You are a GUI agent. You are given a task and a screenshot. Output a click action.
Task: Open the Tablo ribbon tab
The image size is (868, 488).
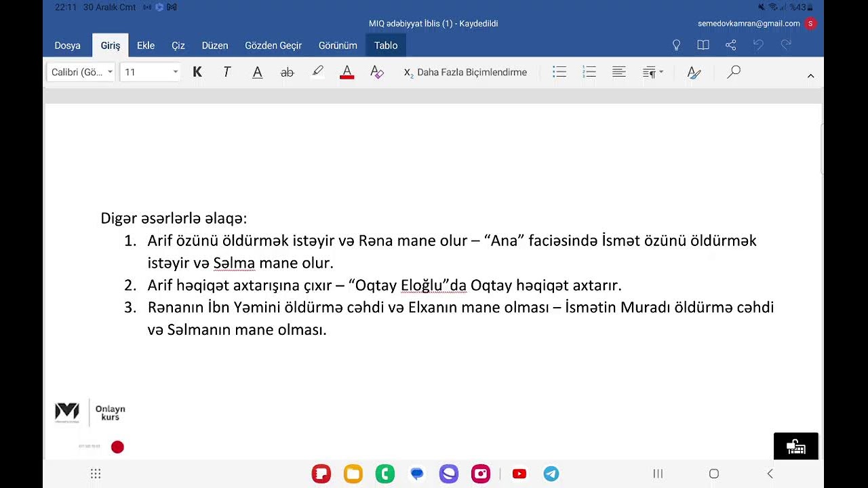point(386,45)
